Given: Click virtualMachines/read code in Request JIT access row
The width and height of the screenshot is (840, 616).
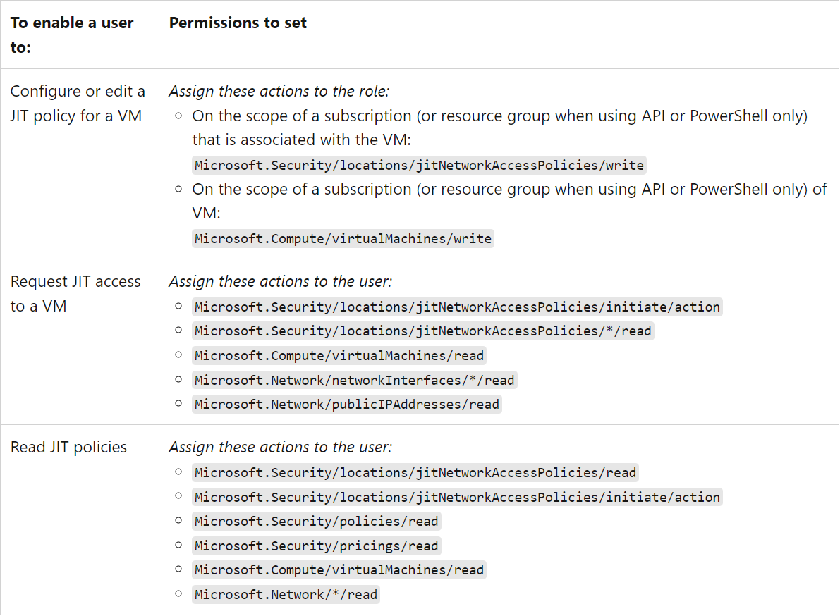Looking at the screenshot, I should pyautogui.click(x=339, y=356).
